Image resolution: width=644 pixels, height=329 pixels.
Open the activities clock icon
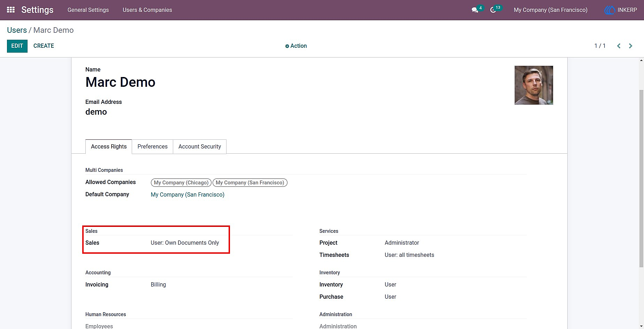pos(493,10)
